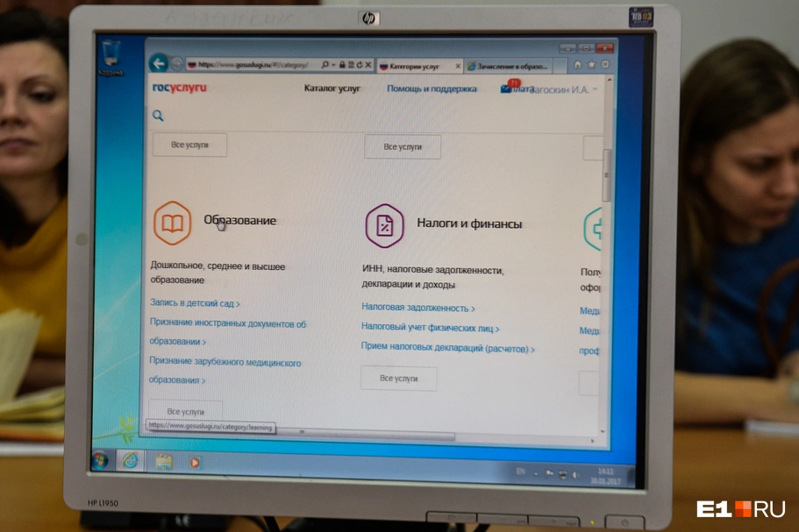The height and width of the screenshot is (532, 799).
Task: Open the Каталог услуг menu item
Action: pos(332,89)
